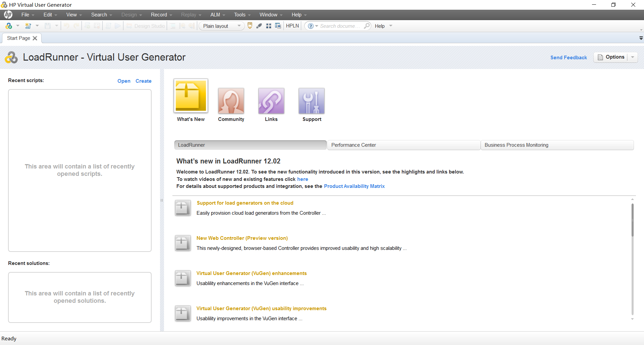Click the Support tools icon
The height and width of the screenshot is (345, 644).
(x=312, y=101)
